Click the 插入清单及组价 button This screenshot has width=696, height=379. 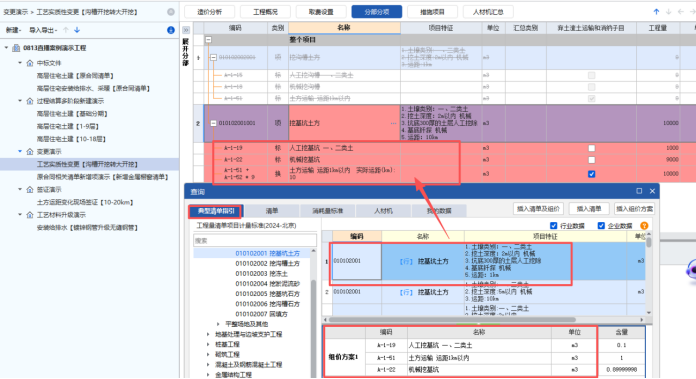tap(538, 209)
